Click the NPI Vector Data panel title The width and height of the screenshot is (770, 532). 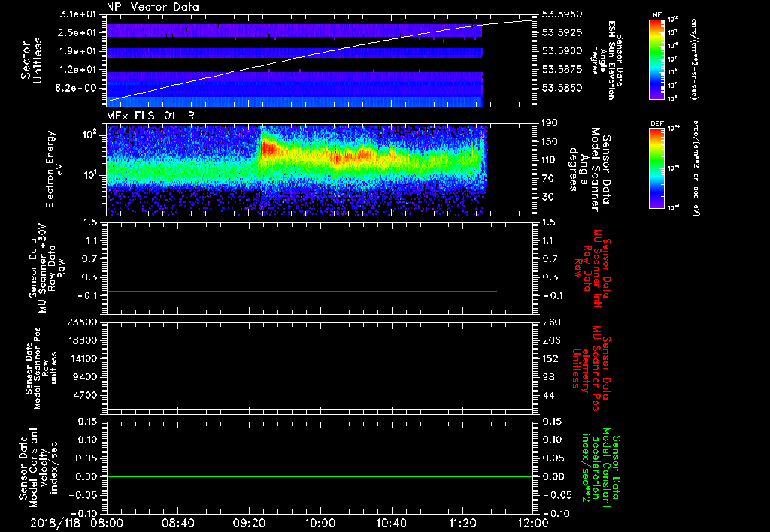click(x=153, y=7)
